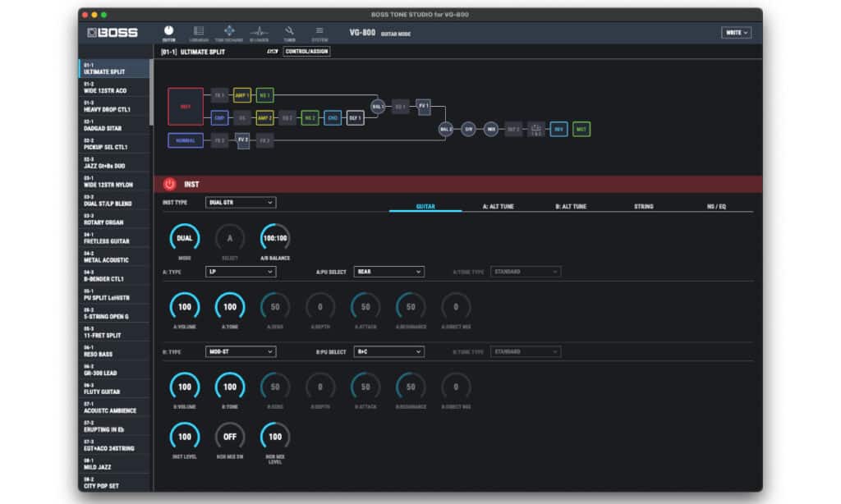841x504 pixels.
Task: Click the patch list scrollbar
Action: point(151,92)
